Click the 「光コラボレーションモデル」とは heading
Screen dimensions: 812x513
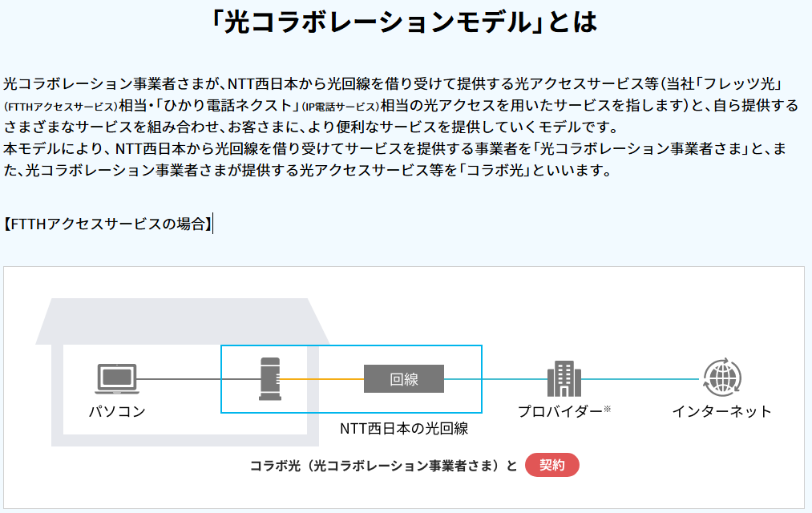click(405, 22)
